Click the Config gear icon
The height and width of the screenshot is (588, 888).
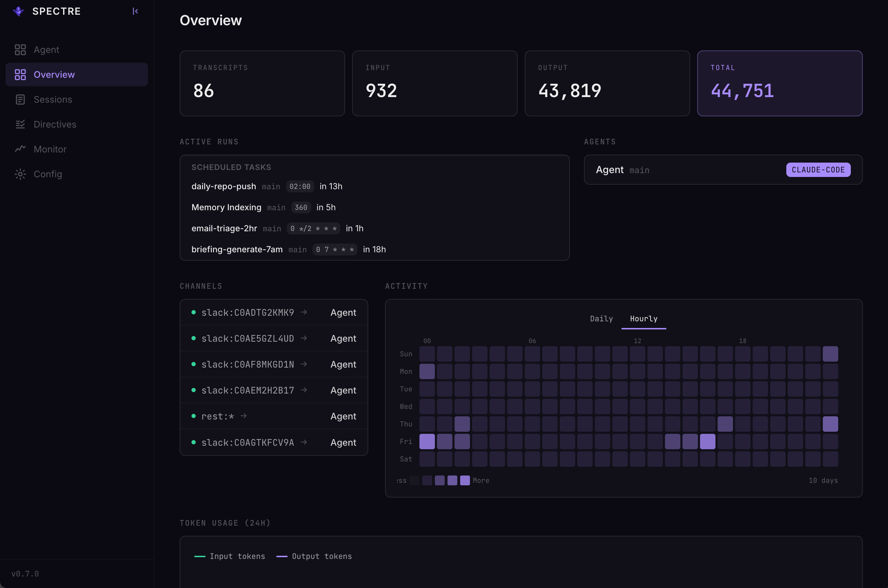point(20,174)
